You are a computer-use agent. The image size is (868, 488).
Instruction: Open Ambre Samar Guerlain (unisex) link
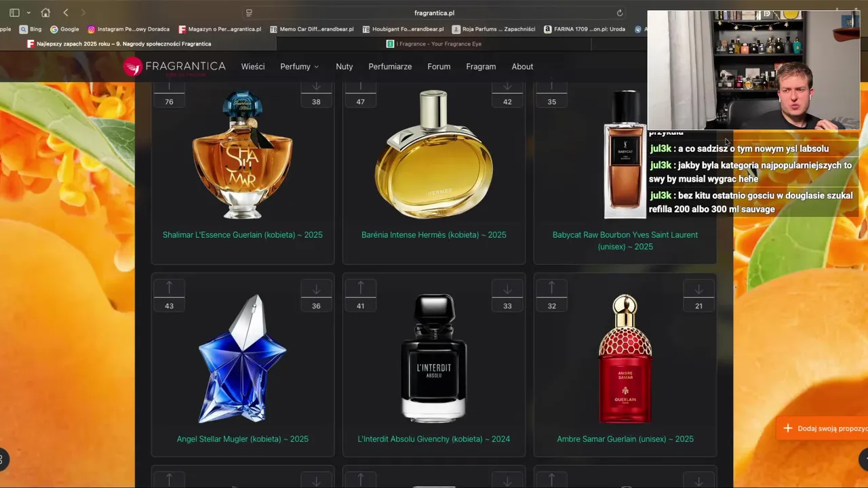coord(625,439)
